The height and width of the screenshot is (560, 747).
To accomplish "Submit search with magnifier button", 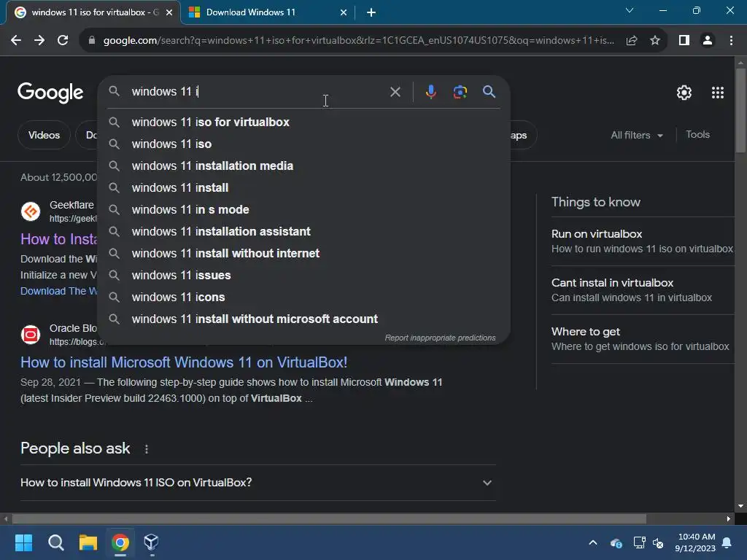I will [x=489, y=91].
